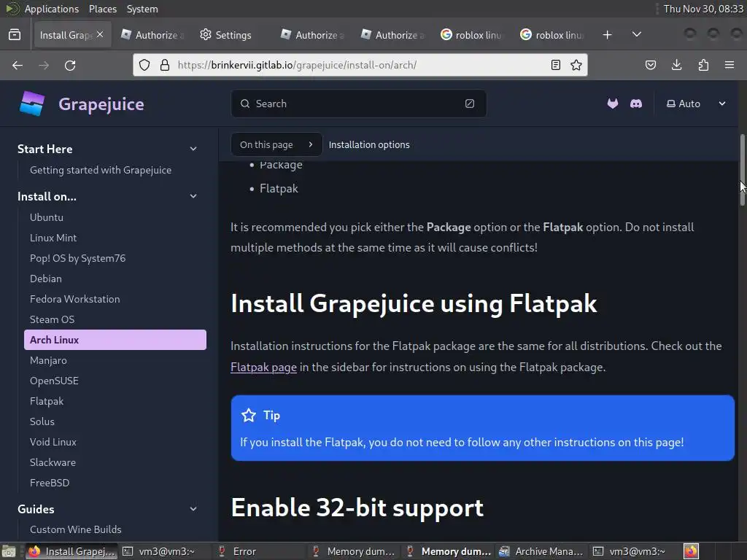
Task: Open the Steam OS page
Action: tap(52, 319)
